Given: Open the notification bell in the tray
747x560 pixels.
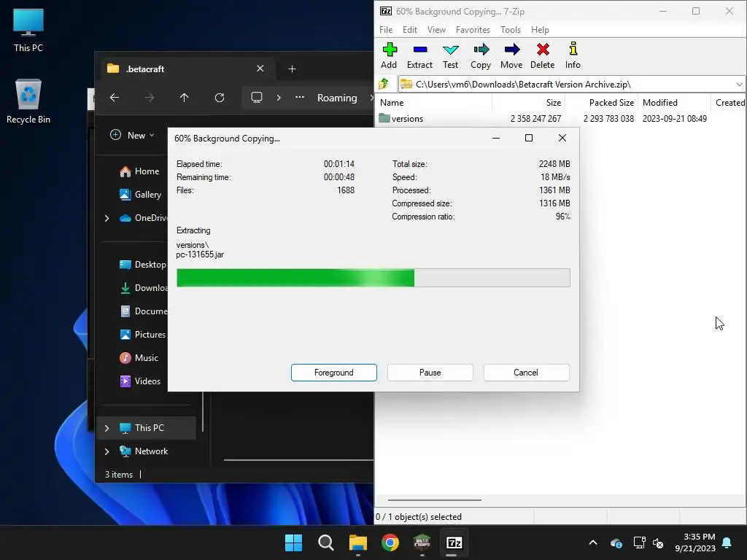Looking at the screenshot, I should pyautogui.click(x=727, y=542).
